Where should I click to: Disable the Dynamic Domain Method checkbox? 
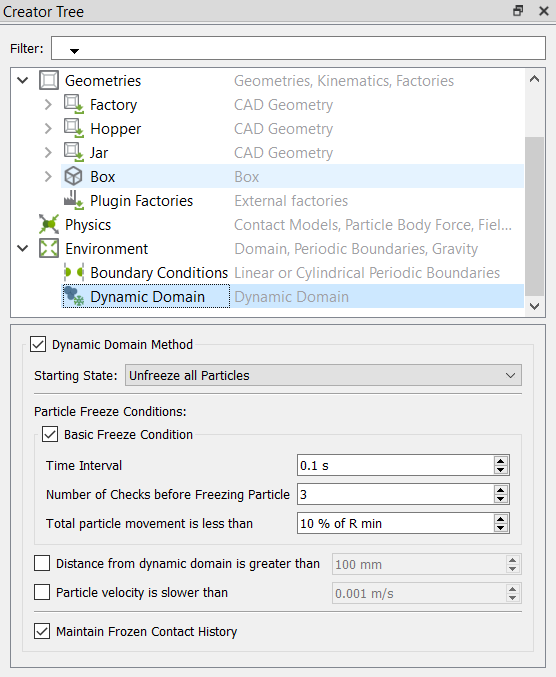38,345
